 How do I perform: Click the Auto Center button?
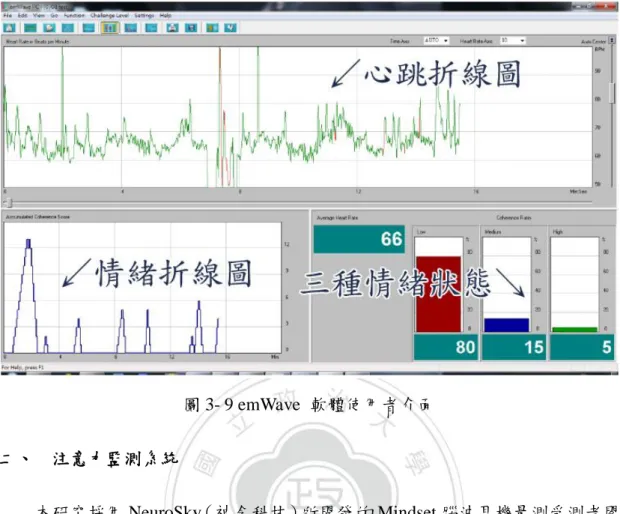[x=612, y=40]
